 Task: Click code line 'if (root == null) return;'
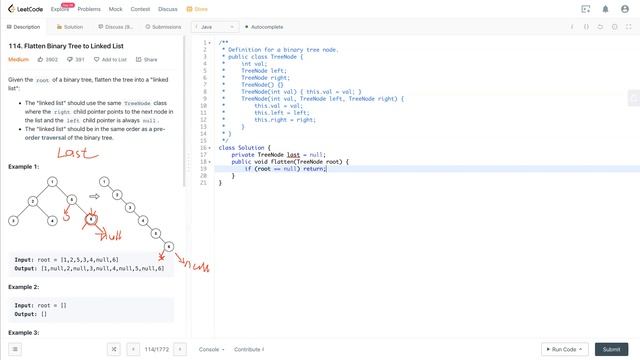tap(285, 169)
